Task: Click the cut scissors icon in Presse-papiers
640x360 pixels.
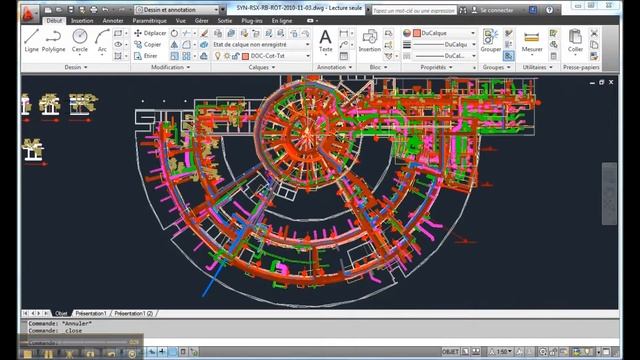Action: 594,33
